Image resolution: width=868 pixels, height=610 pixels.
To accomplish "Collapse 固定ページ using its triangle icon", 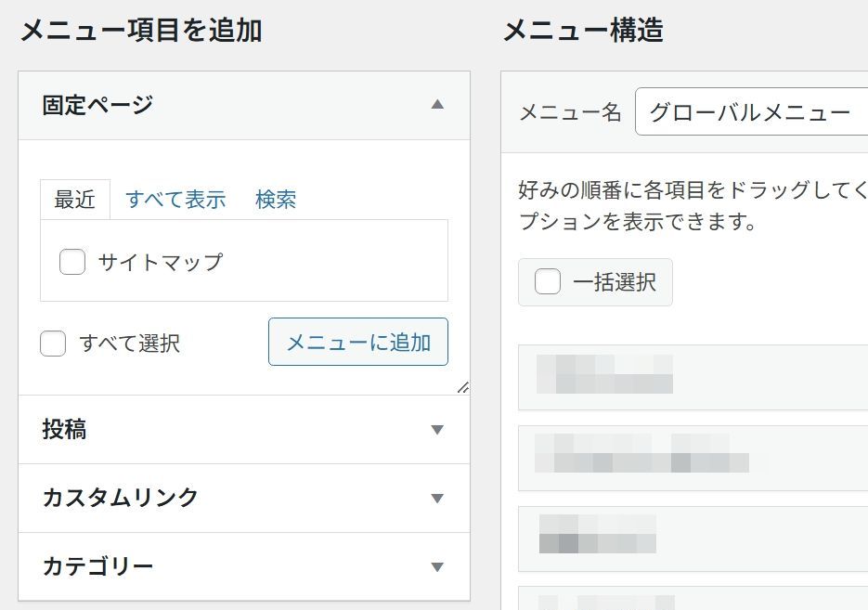I will coord(437,105).
